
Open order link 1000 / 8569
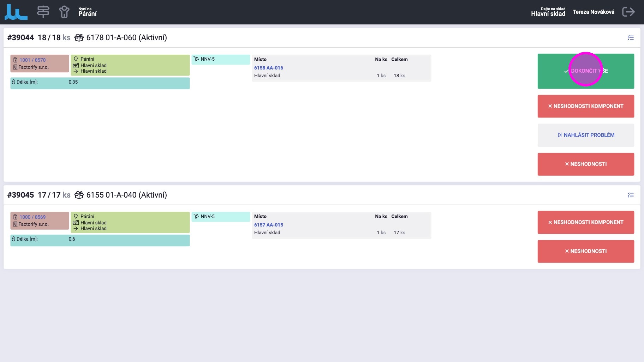click(x=32, y=217)
